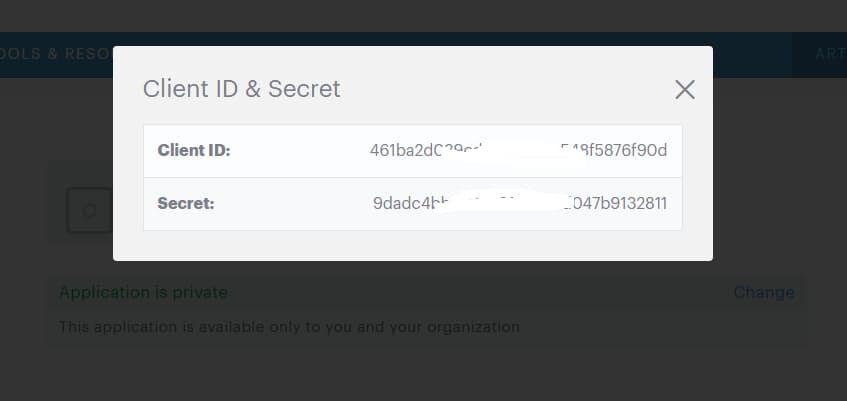Screen dimensions: 847x401
Task: Click the "Secret:" label
Action: tap(186, 203)
